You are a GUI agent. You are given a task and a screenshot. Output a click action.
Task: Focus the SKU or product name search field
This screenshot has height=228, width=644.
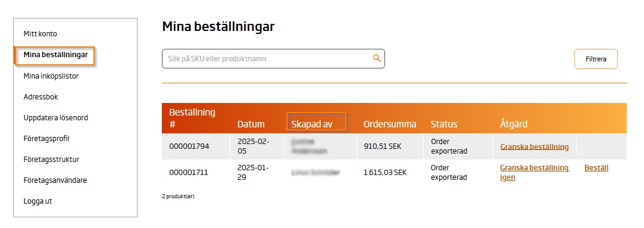[273, 59]
